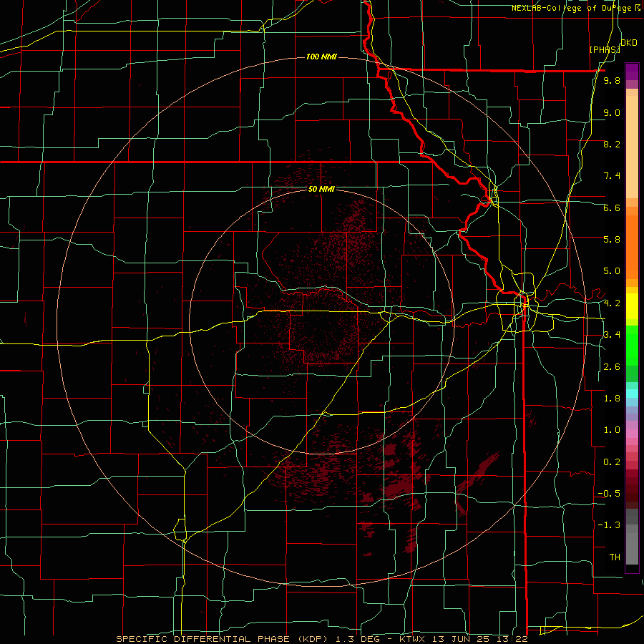644x644 pixels.
Task: Click the -1.3 value on the color scale
Action: pyautogui.click(x=609, y=525)
